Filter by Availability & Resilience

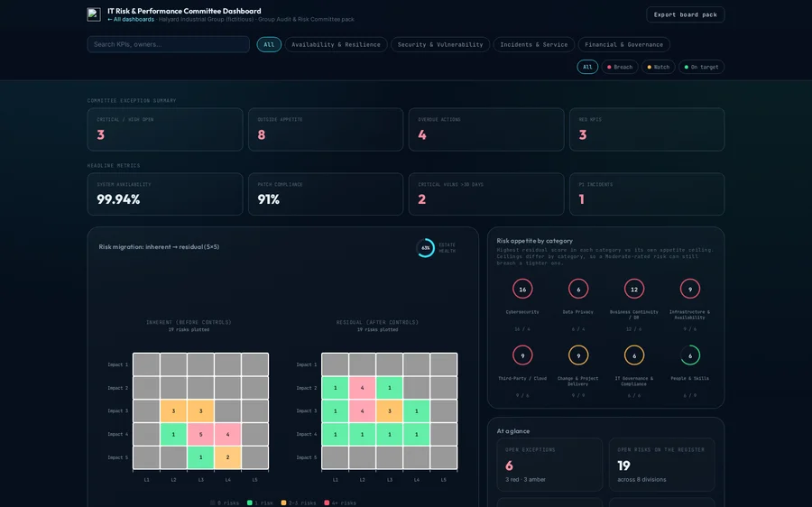click(x=336, y=44)
